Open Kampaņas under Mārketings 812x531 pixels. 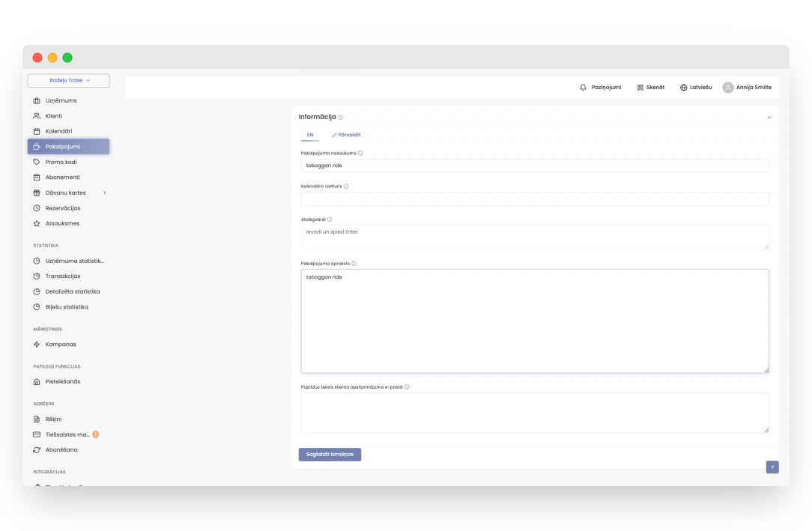pyautogui.click(x=60, y=345)
